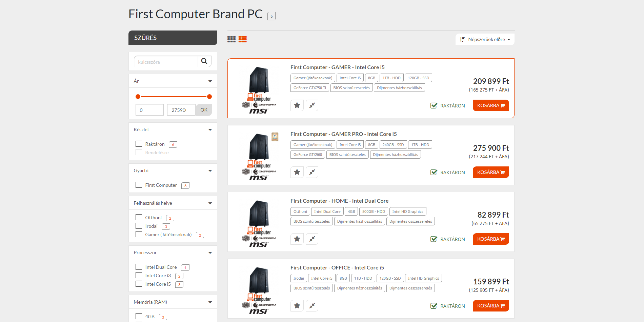The image size is (644, 322).
Task: Open First Computer - GAMER PRO title link
Action: pos(343,134)
